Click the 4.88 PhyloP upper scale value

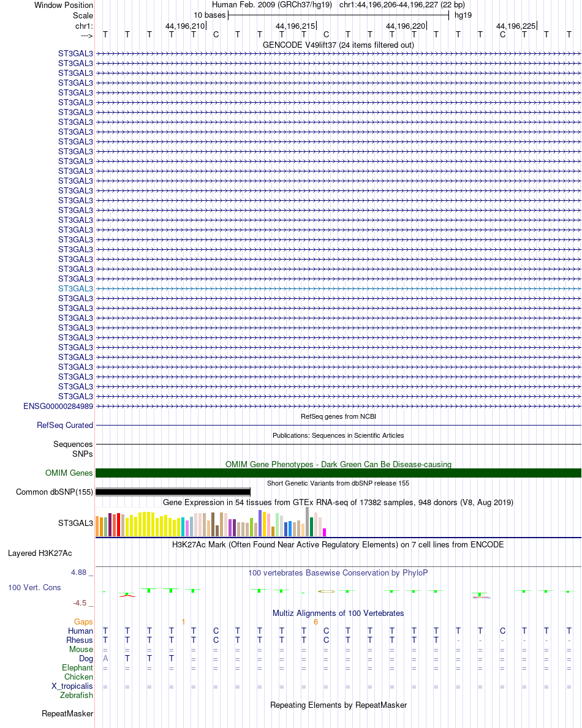point(78,572)
